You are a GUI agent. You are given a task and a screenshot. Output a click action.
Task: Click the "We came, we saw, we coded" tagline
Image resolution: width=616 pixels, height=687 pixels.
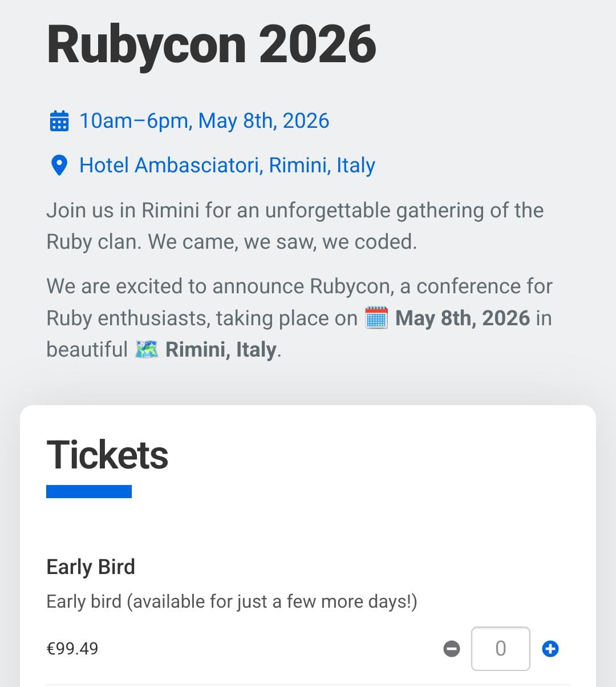(x=282, y=241)
